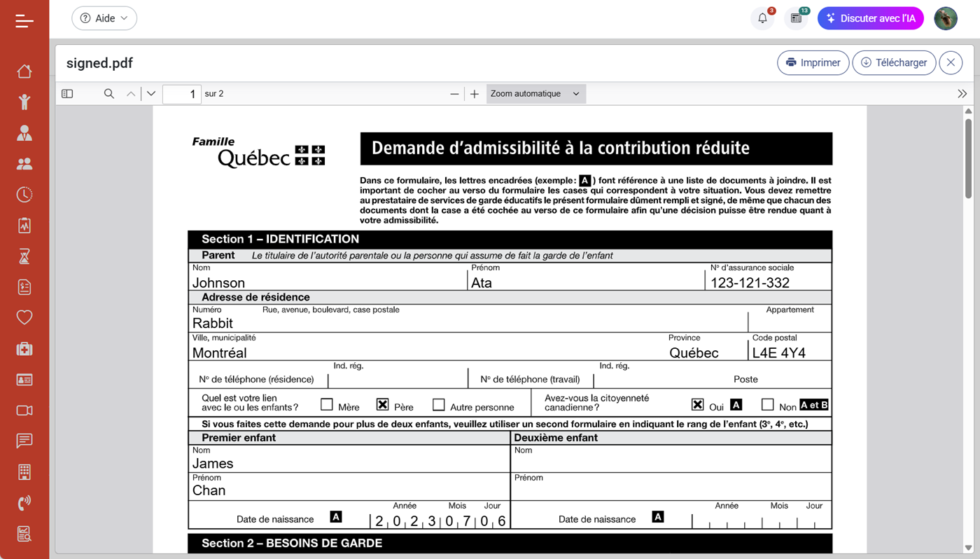Check the Mère checkbox
Viewport: 980px width, 559px height.
point(327,404)
